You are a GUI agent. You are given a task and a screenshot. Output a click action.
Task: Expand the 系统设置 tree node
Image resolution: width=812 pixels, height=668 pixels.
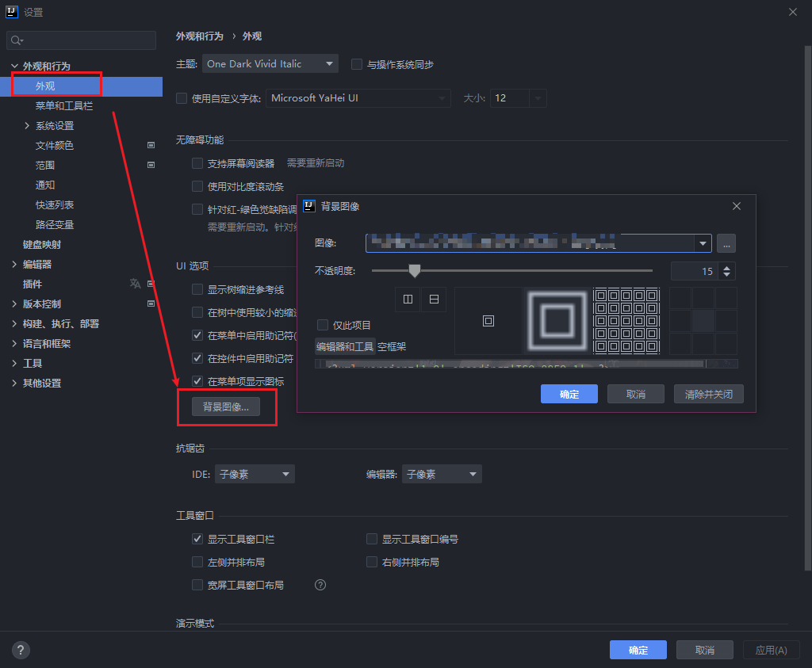point(27,126)
